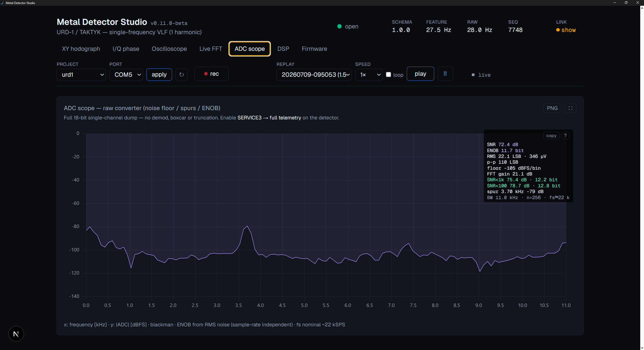The width and height of the screenshot is (644, 350).
Task: Switch to the Live FFT tab
Action: click(x=211, y=49)
